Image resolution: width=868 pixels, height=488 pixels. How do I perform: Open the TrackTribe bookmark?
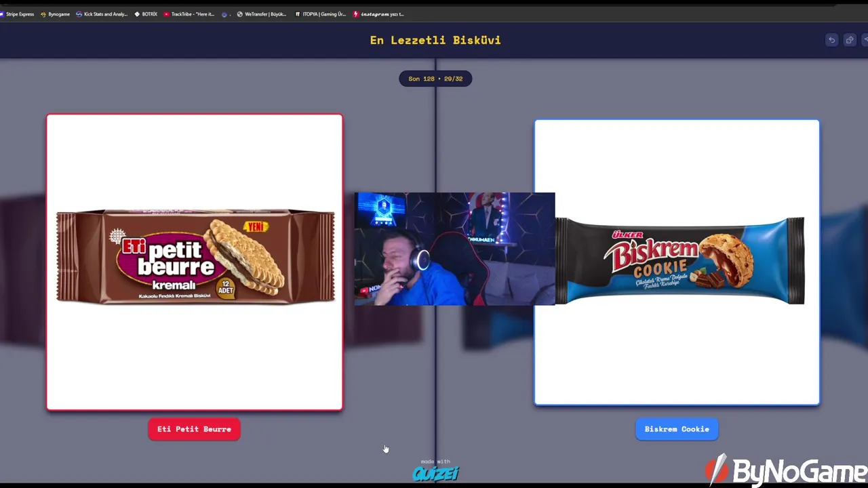click(x=189, y=14)
